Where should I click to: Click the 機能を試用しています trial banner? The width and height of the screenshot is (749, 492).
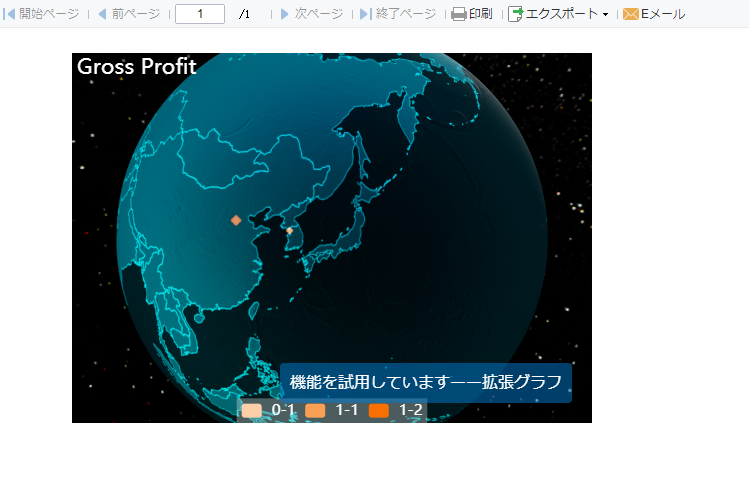click(x=426, y=383)
